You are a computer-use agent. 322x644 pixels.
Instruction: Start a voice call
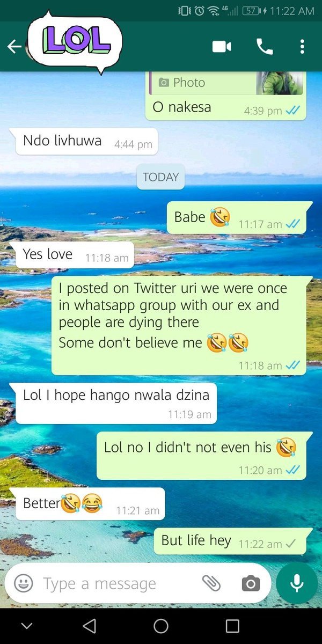(x=265, y=47)
